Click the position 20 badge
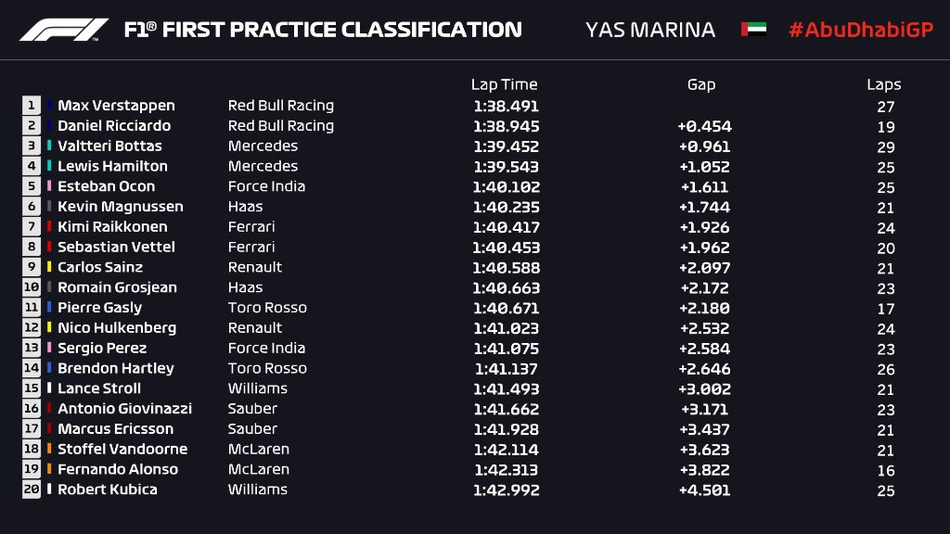Screen dimensions: 950x534 (32, 489)
